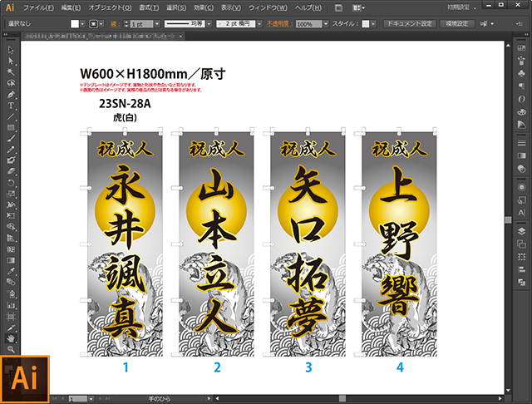The height and width of the screenshot is (404, 532).
Task: Select the Hand tool
Action: click(x=10, y=338)
